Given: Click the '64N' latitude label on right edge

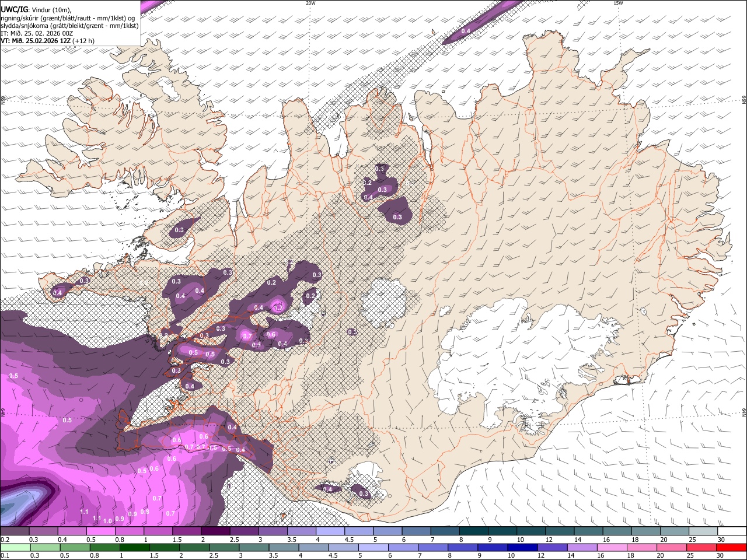Looking at the screenshot, I should [744, 412].
